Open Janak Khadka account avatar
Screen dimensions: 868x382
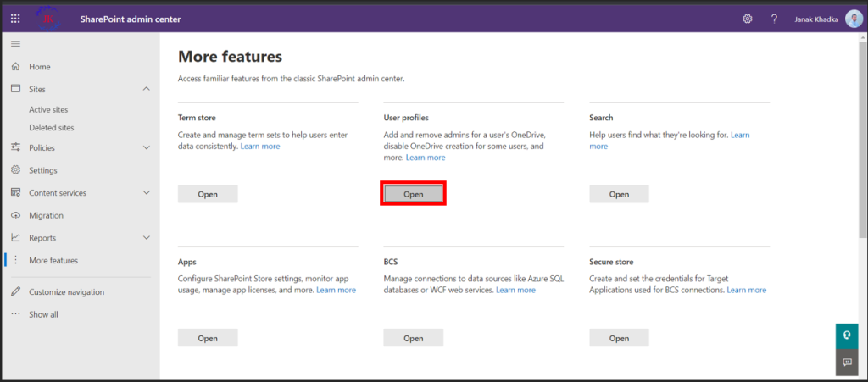(853, 19)
